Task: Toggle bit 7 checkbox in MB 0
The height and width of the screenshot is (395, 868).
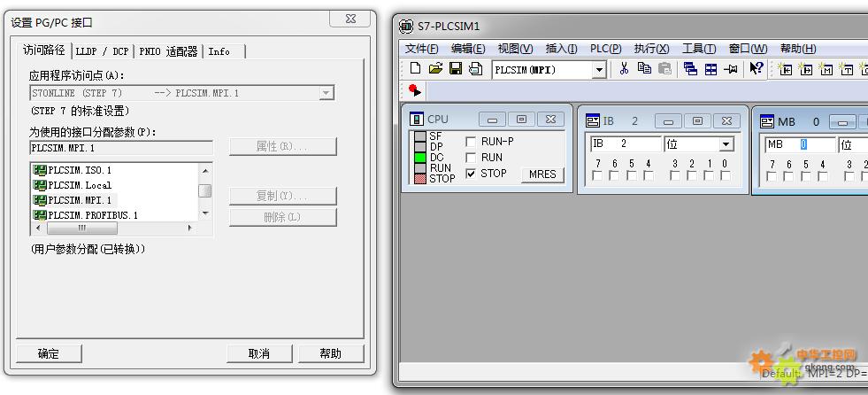Action: click(772, 176)
